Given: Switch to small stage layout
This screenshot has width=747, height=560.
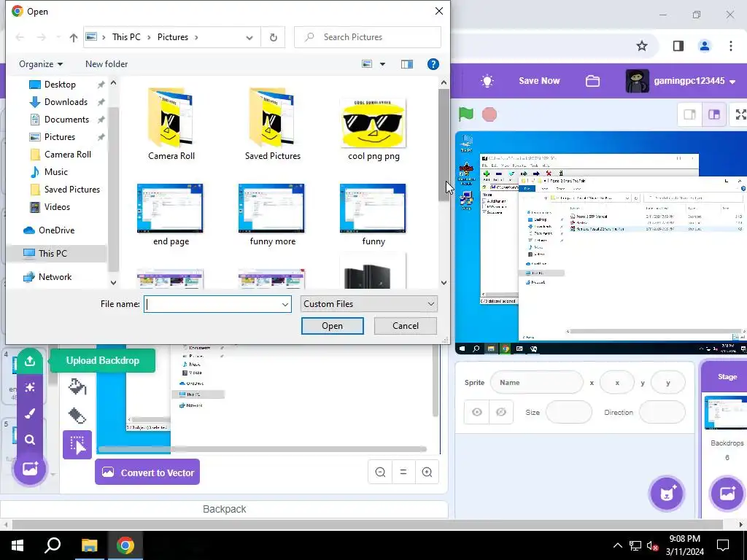Looking at the screenshot, I should [x=690, y=114].
